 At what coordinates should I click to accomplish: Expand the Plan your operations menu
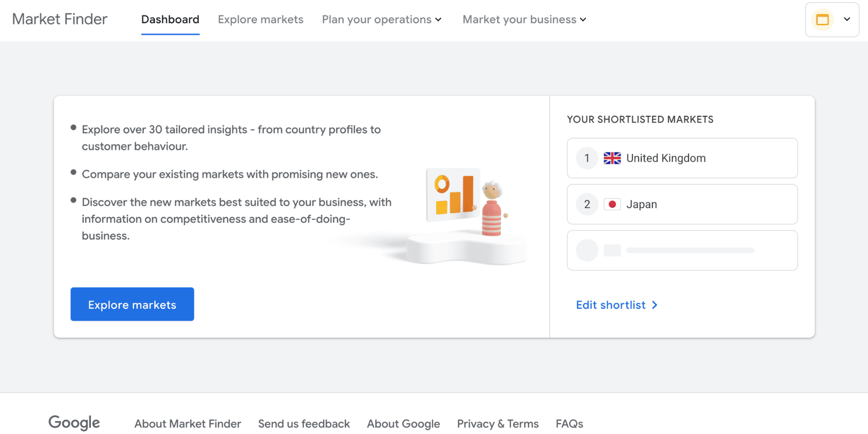(382, 19)
